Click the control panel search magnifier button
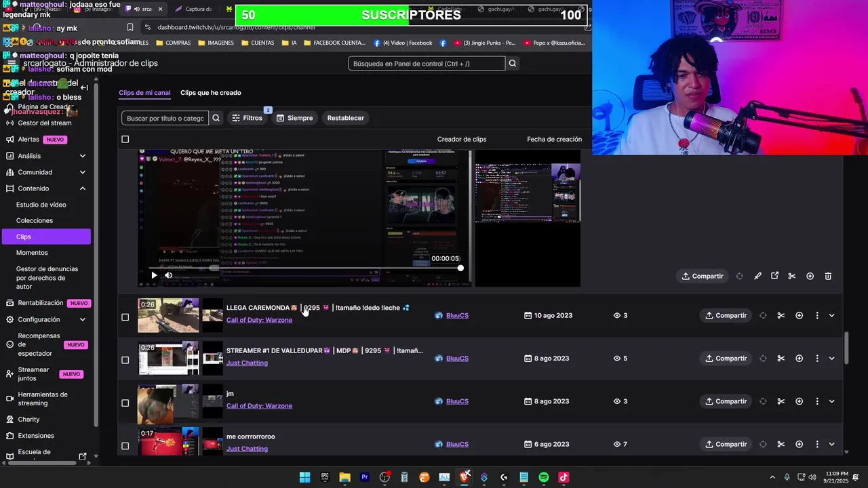868x488 pixels. (513, 64)
